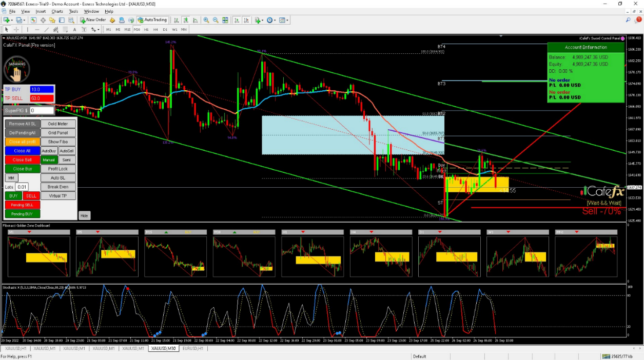Open the Data Window crosshair icon

(43, 20)
